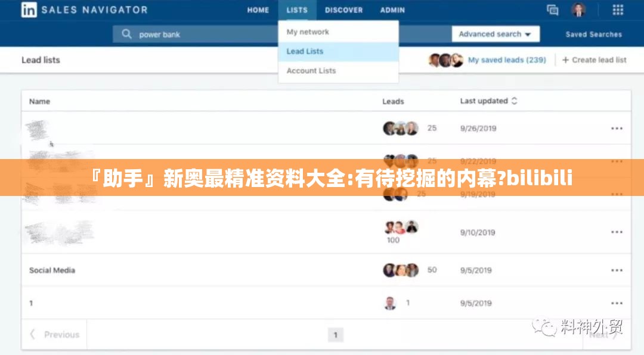Screen dimensions: 644x355
Task: Open the Lists menu tab
Action: click(x=297, y=10)
